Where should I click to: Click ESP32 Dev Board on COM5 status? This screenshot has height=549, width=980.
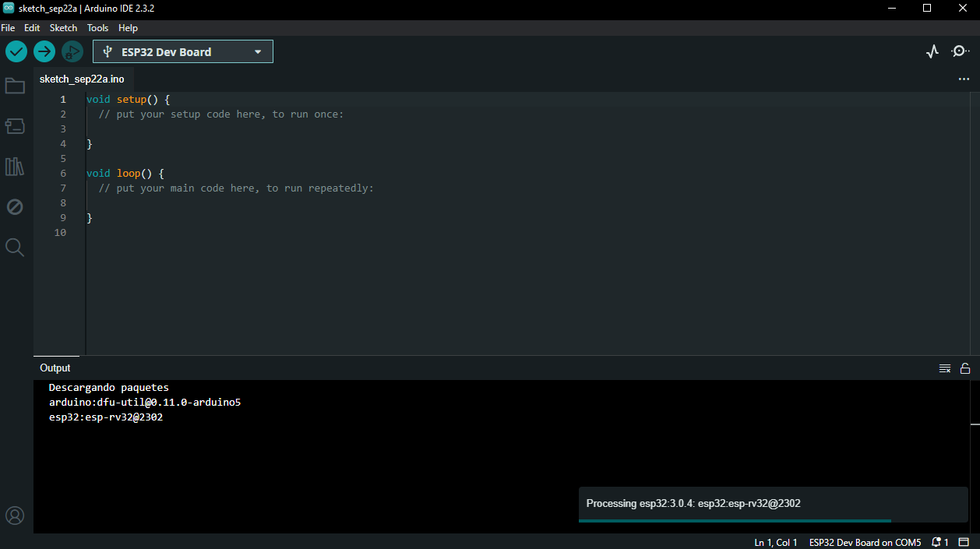(865, 542)
